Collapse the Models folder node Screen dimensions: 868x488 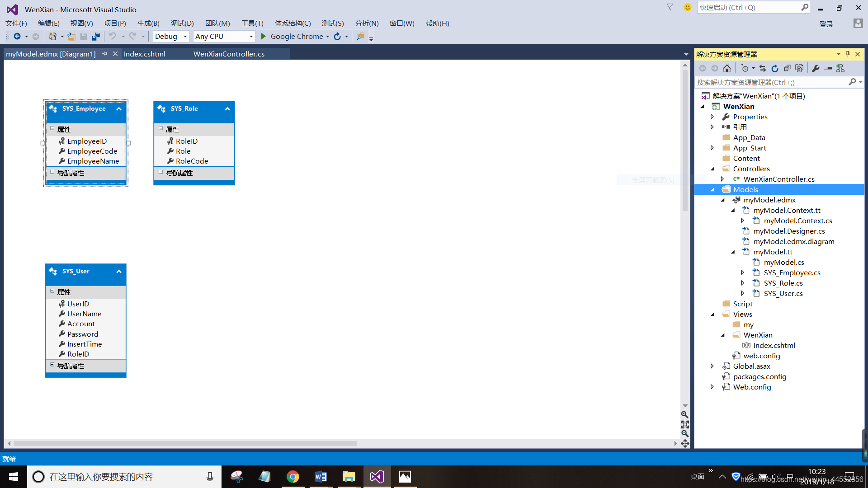pyautogui.click(x=713, y=190)
